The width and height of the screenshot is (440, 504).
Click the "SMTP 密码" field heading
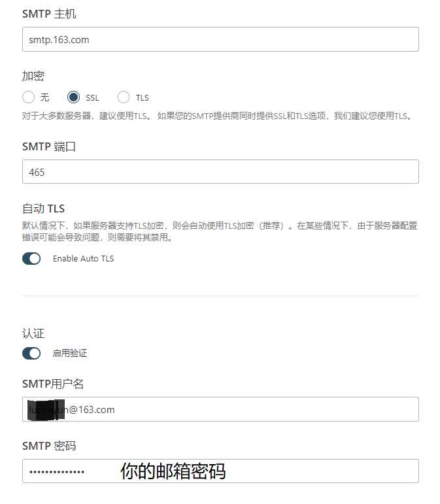49,446
